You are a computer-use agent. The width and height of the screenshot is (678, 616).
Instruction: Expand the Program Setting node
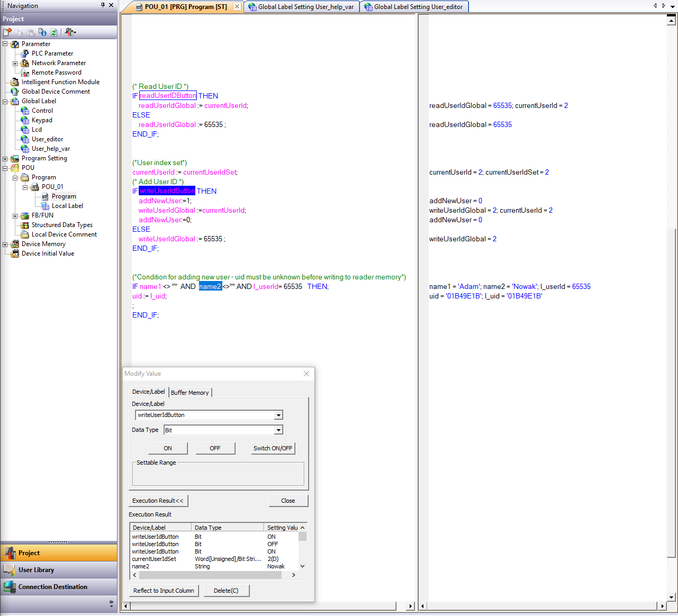[5, 158]
